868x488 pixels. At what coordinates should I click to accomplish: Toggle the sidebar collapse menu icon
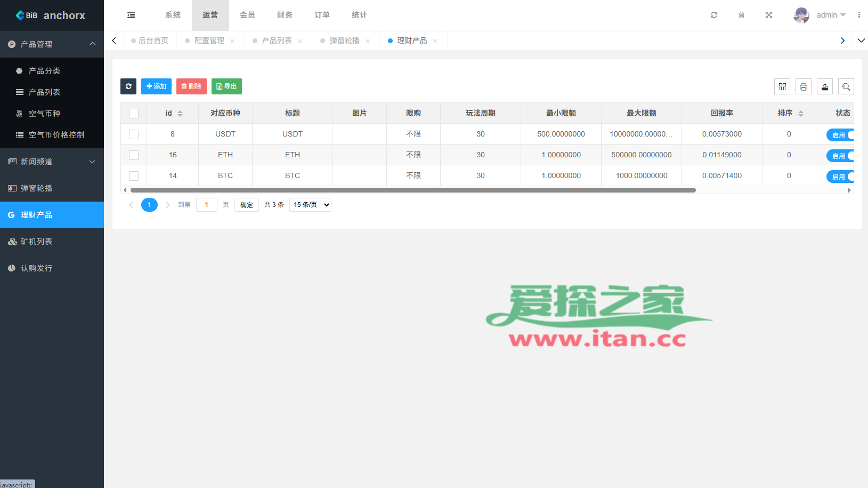click(x=131, y=15)
